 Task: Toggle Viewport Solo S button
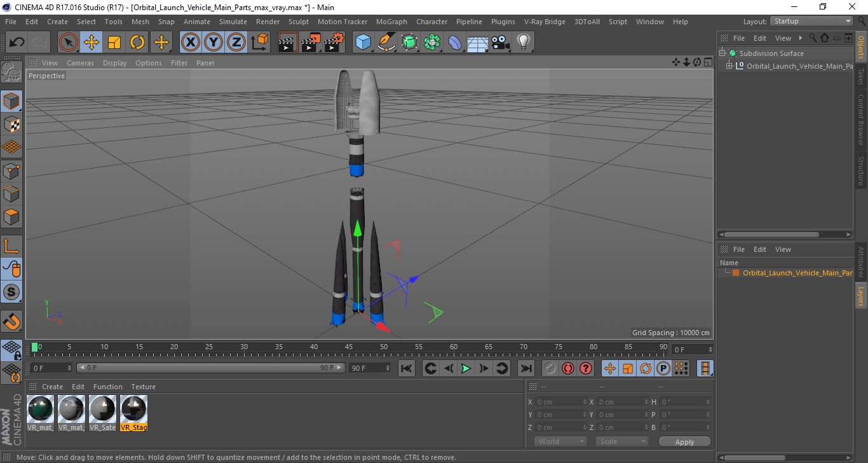pyautogui.click(x=11, y=292)
